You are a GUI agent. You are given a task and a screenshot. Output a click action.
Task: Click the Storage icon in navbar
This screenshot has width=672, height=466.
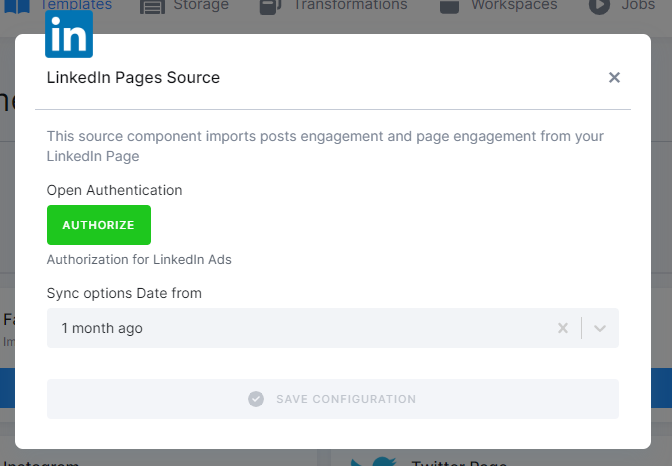click(152, 6)
